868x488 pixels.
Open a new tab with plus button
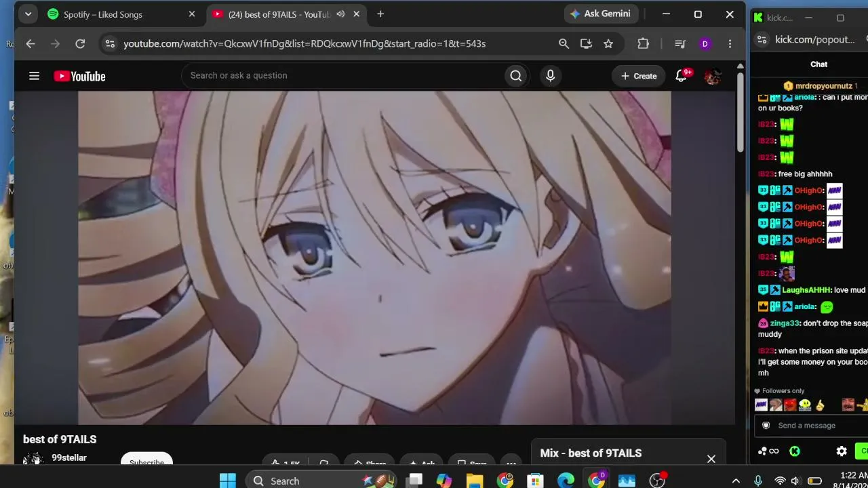pyautogui.click(x=380, y=14)
